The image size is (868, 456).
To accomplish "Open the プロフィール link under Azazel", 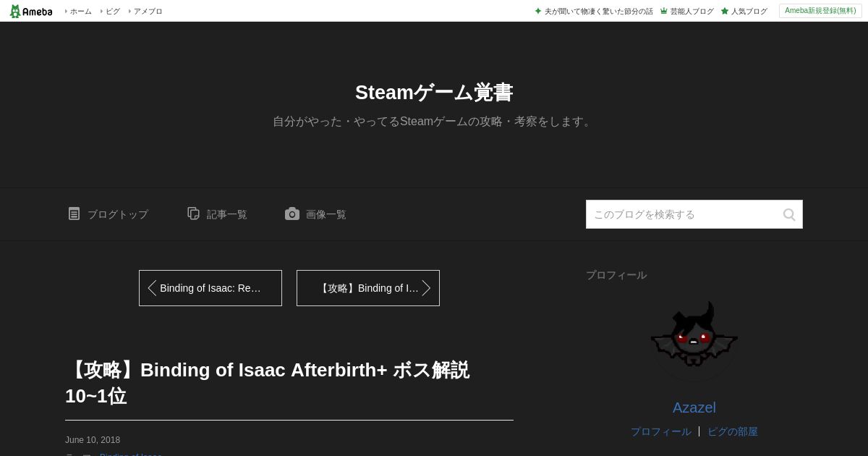I will point(661,431).
